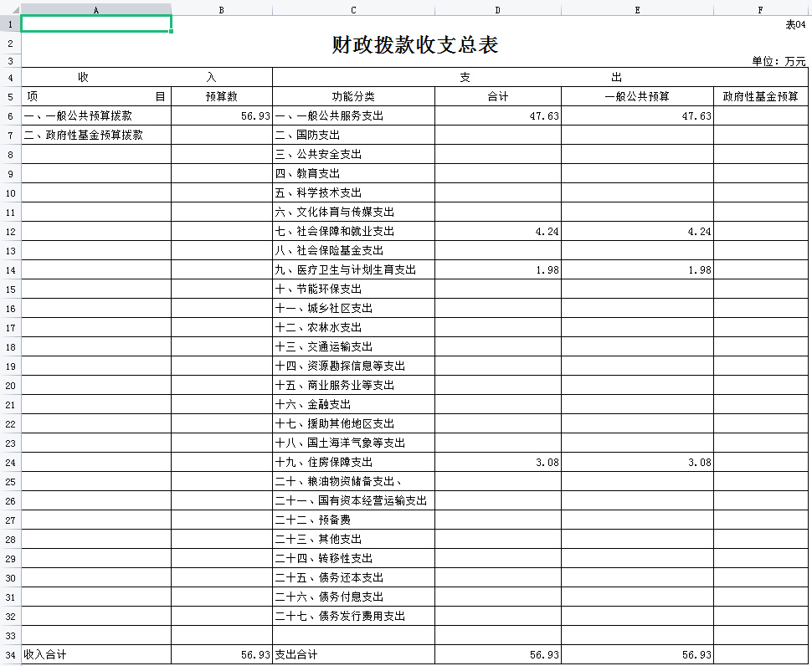Click cell 十一、城乡社区支出
Viewport: 812px width, 666px height.
[x=354, y=309]
